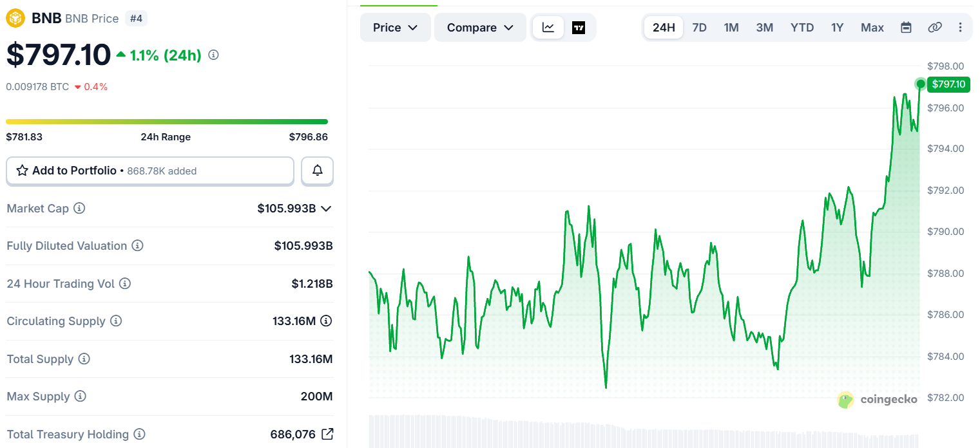
Task: Select the 1M time range
Action: 731,28
